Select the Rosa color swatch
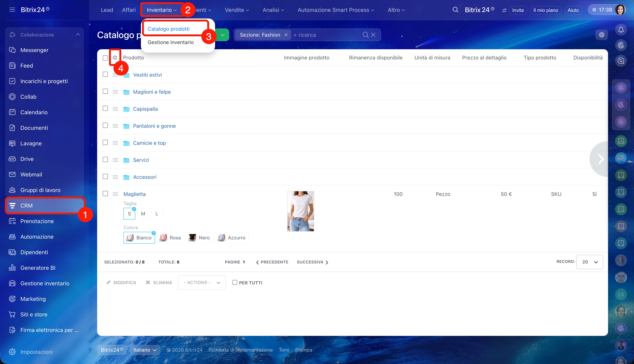This screenshot has width=634, height=364. 170,238
